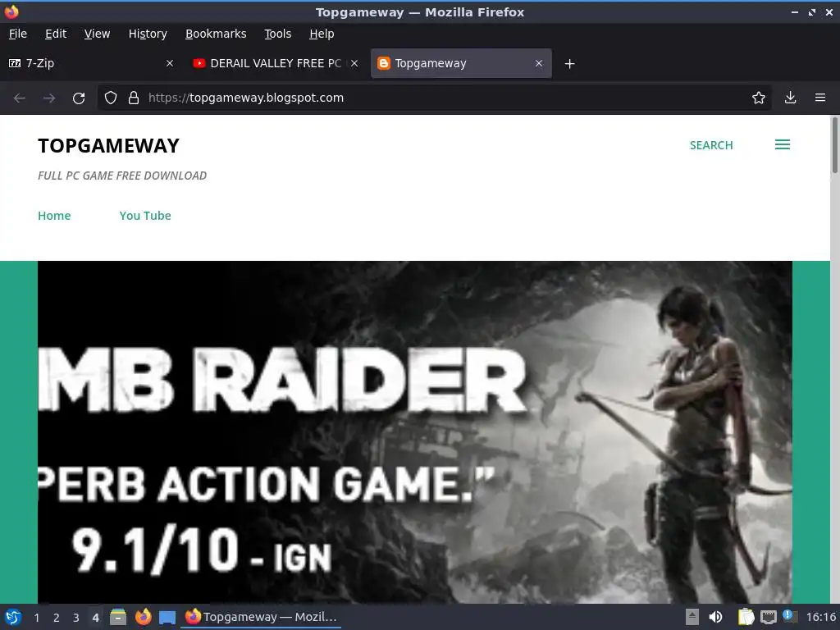
Task: Show desktop from taskbar icon
Action: pos(167,617)
